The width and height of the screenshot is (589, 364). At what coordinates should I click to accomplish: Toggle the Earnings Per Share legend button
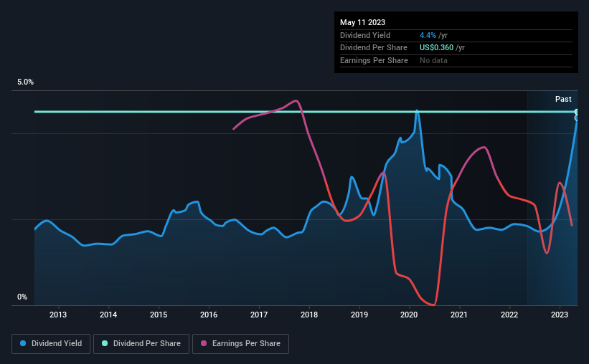(x=240, y=344)
